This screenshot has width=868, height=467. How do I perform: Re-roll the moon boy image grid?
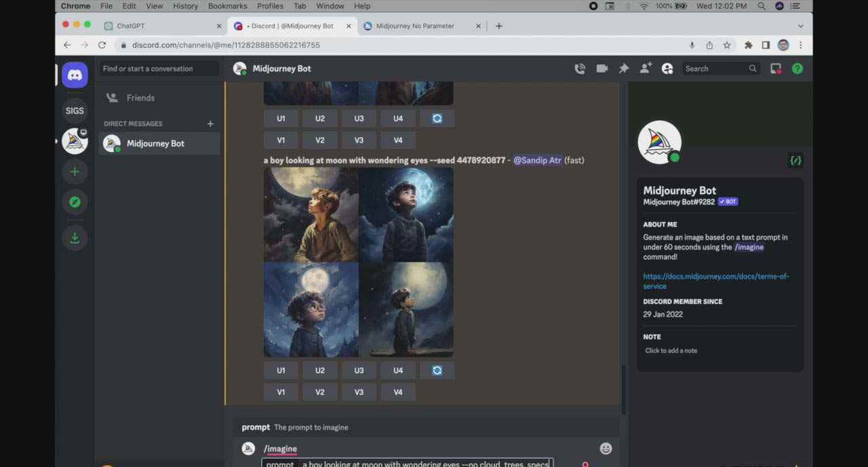[x=437, y=370]
